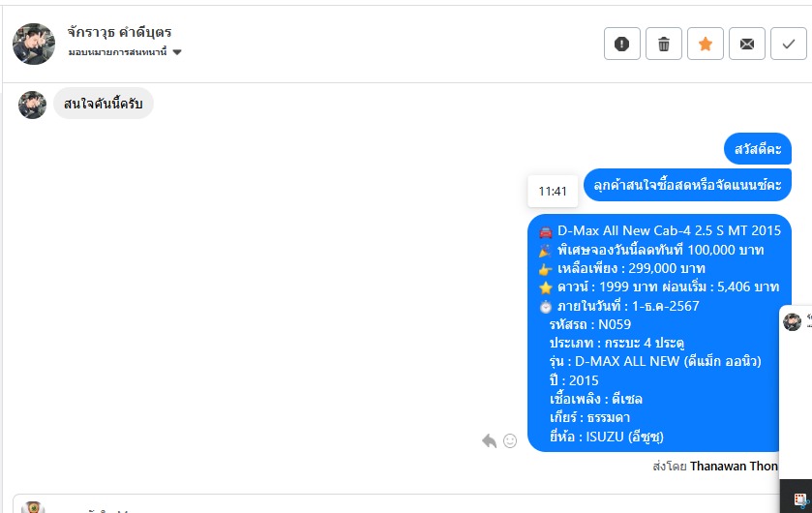Click the line เชื้อเพลิง : ดีเซล

596,399
